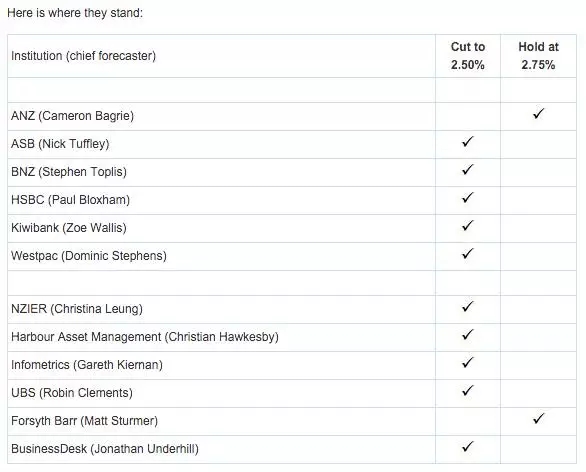Select the 'Cut to 2.50%' column header
This screenshot has height=472, width=586.
[468, 56]
